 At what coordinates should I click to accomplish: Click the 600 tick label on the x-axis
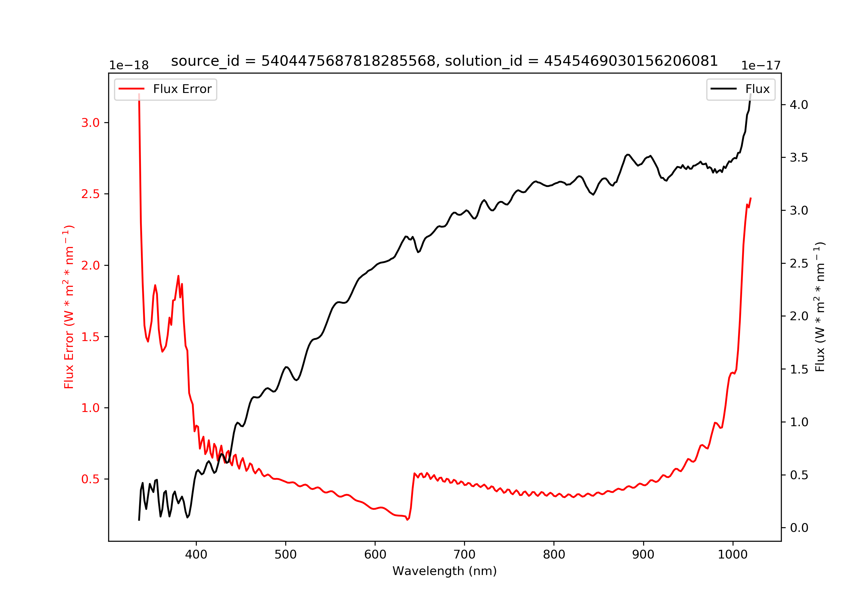[x=375, y=555]
